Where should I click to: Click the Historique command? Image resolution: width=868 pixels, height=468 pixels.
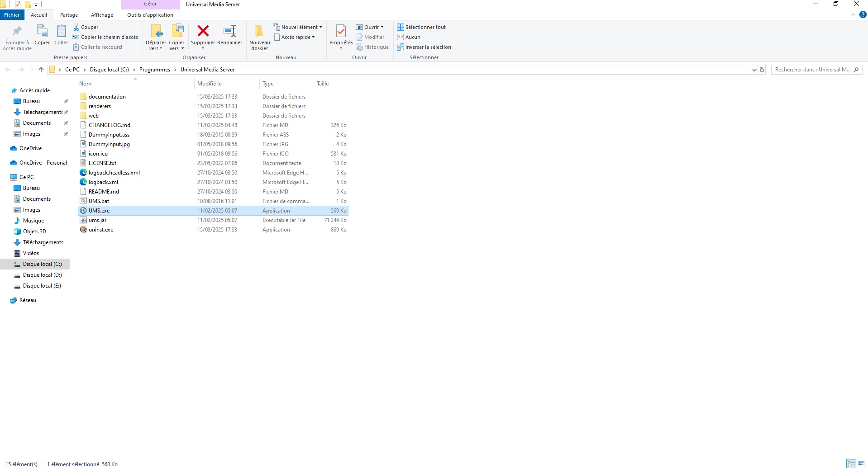pos(372,47)
